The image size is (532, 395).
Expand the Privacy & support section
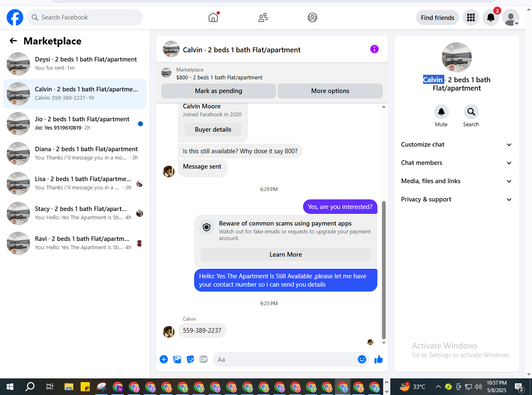(457, 199)
